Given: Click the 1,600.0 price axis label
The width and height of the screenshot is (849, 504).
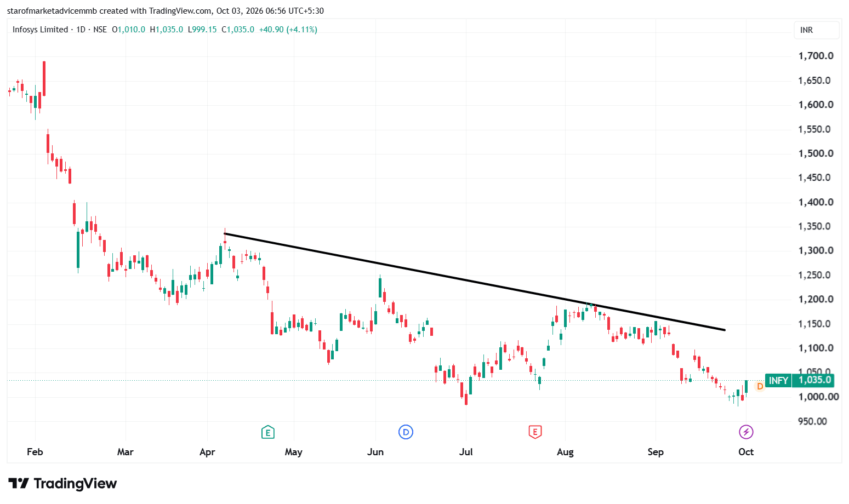Looking at the screenshot, I should pos(816,105).
